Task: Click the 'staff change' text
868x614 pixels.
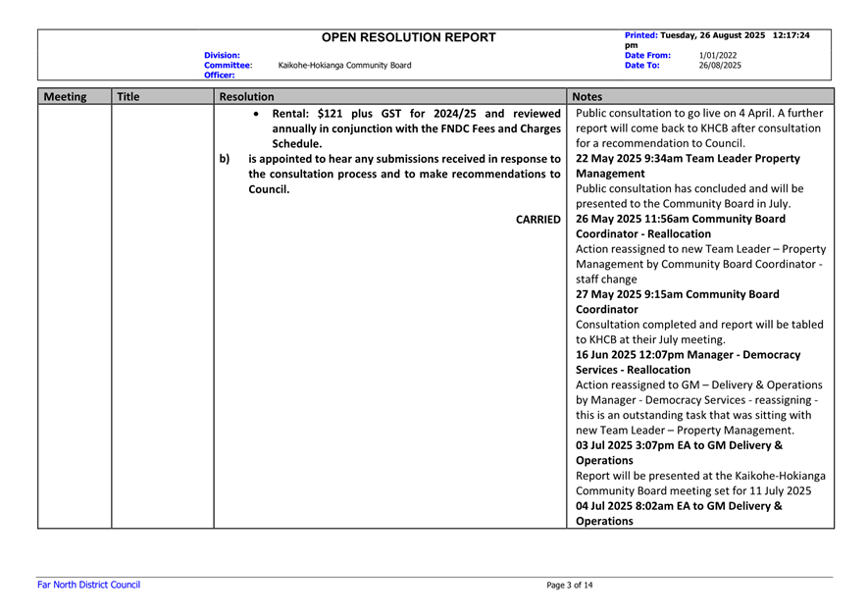Action: click(606, 280)
